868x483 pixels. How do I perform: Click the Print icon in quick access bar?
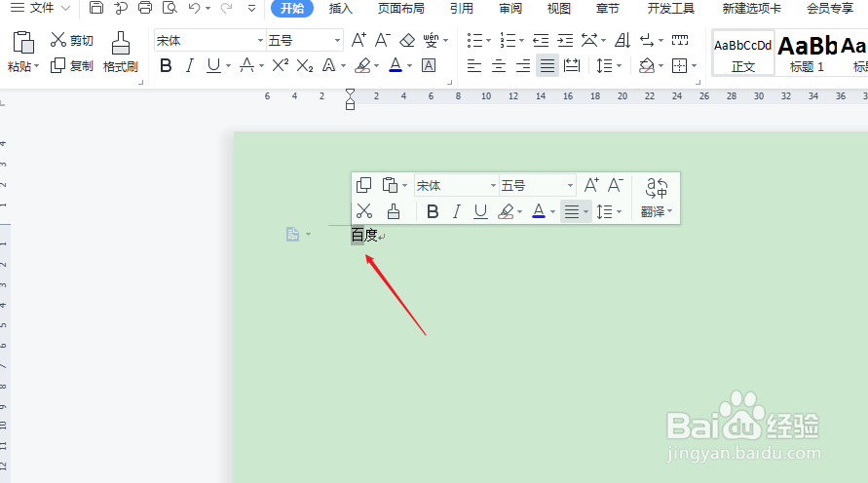[145, 8]
